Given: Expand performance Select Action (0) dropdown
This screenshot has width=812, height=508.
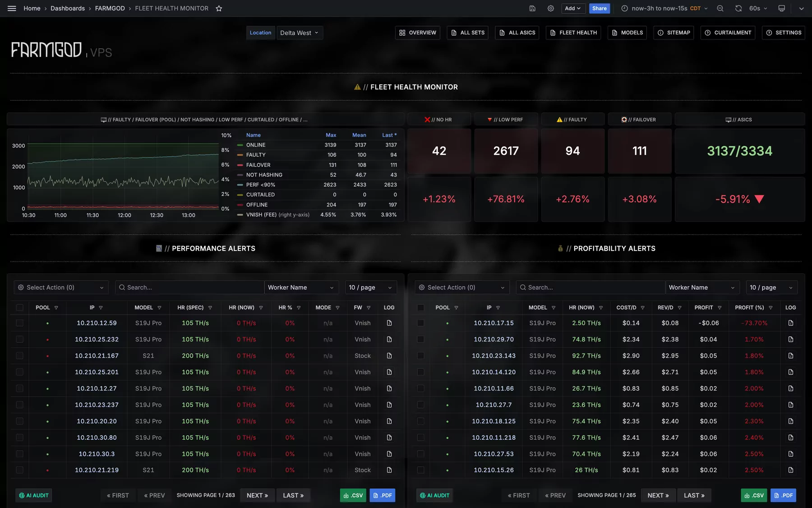Looking at the screenshot, I should [x=60, y=287].
